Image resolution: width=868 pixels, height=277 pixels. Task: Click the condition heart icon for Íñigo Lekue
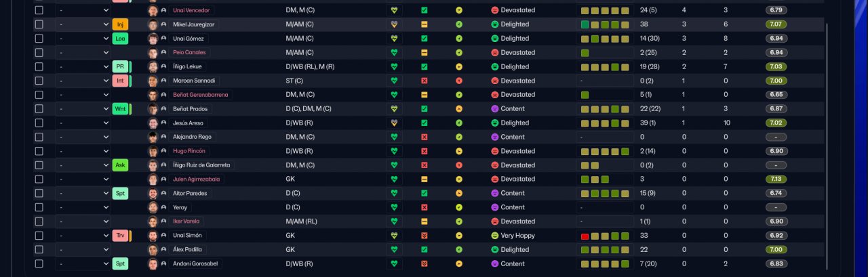394,67
